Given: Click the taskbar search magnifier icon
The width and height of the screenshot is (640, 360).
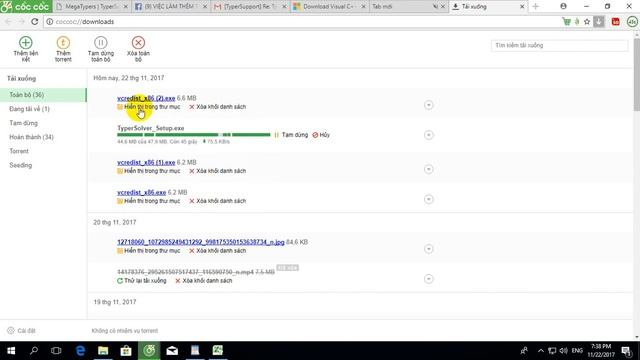Looking at the screenshot, I should [34, 351].
